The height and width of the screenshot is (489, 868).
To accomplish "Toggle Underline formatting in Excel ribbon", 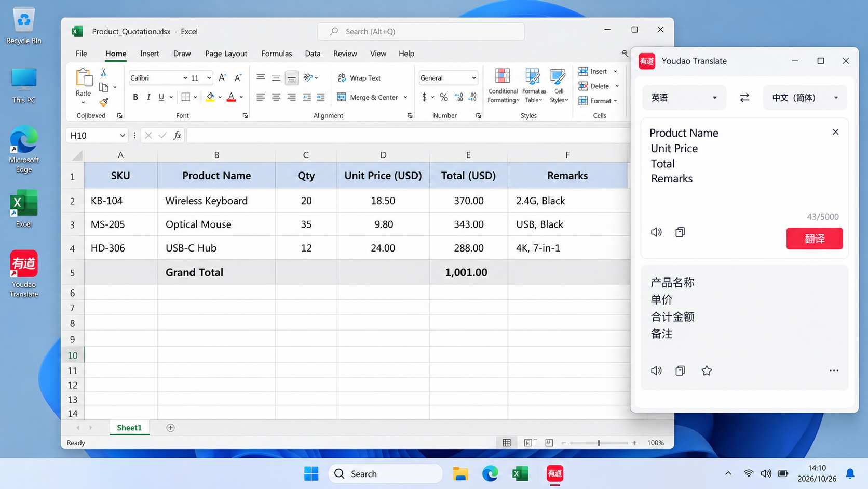I will (161, 97).
